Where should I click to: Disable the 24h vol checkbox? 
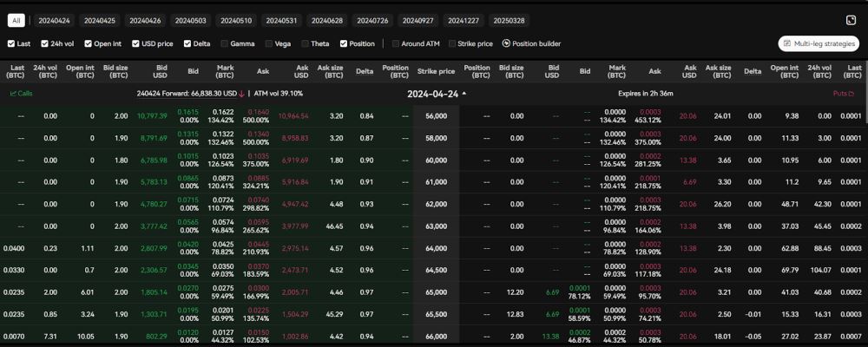[x=46, y=43]
